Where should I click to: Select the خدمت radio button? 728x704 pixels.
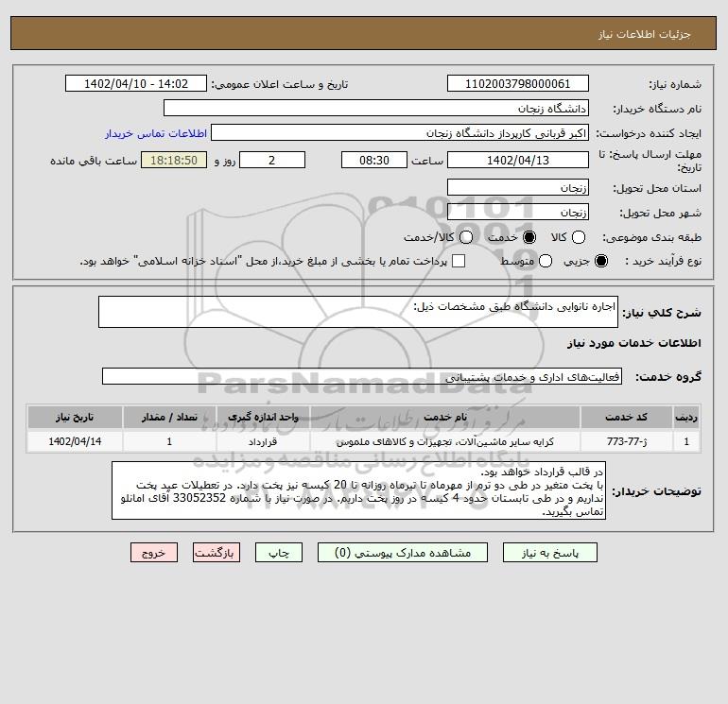(529, 237)
